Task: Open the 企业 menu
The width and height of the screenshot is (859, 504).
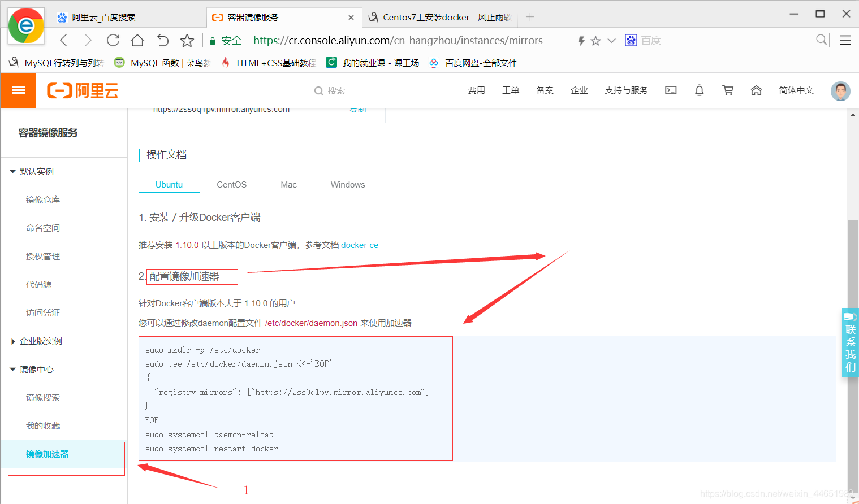Action: (579, 90)
